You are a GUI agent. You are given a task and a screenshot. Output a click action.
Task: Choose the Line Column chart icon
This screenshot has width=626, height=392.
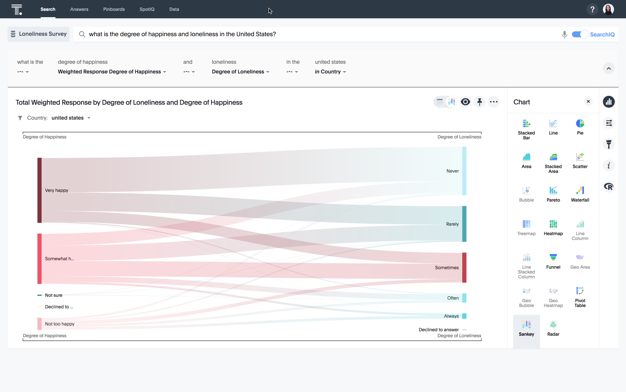coord(580,230)
